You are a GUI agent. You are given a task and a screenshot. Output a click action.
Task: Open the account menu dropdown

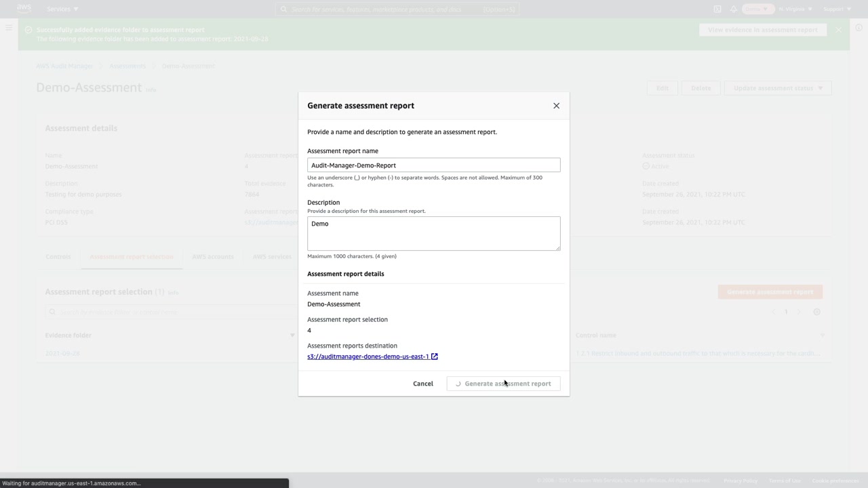pyautogui.click(x=758, y=9)
